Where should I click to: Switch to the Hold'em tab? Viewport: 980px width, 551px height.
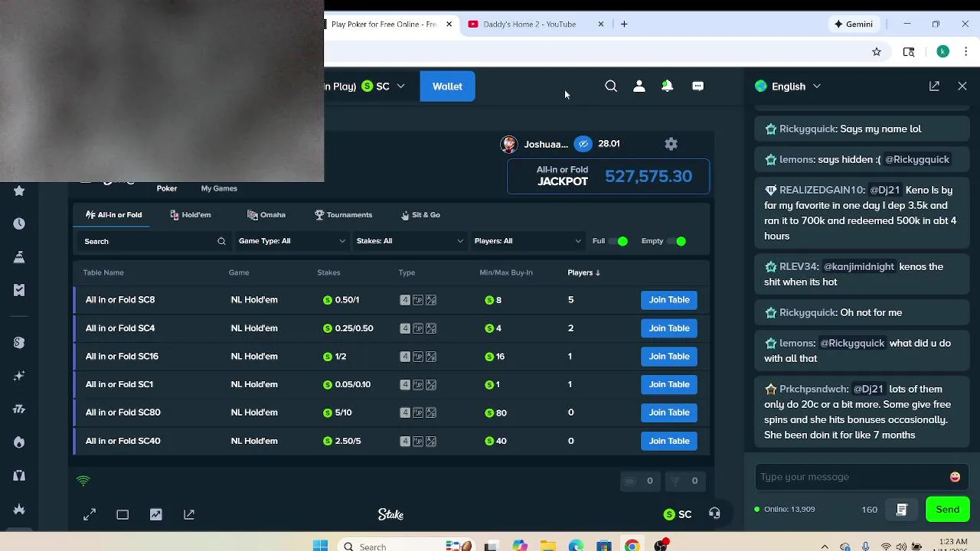click(191, 215)
